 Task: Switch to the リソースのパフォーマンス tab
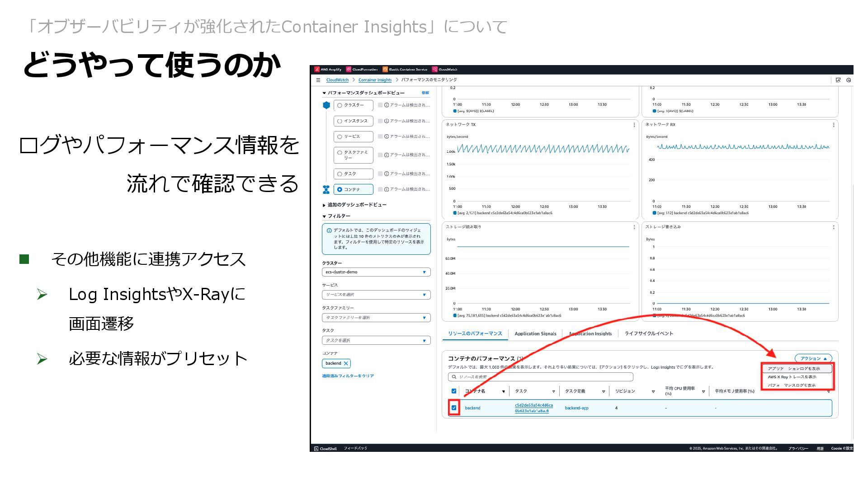[x=475, y=333]
